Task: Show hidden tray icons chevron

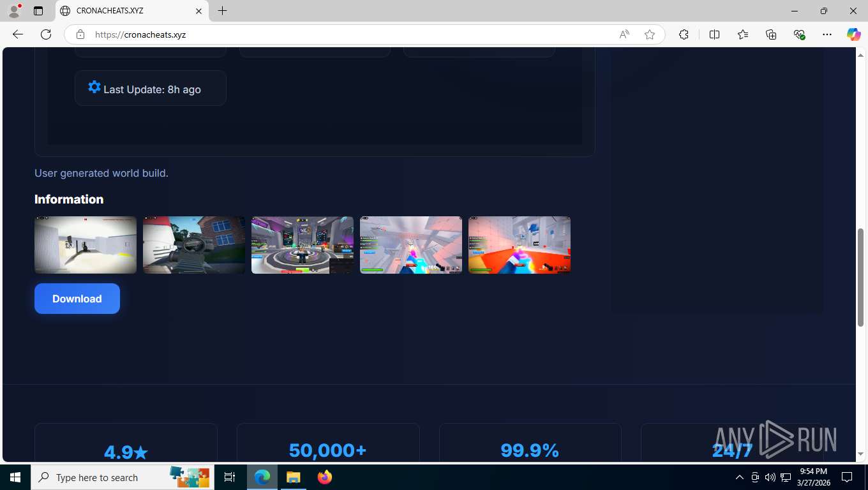Action: coord(740,477)
